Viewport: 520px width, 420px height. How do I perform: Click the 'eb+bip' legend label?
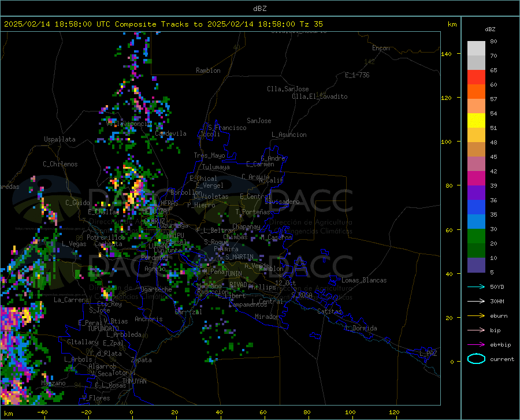tap(500, 345)
